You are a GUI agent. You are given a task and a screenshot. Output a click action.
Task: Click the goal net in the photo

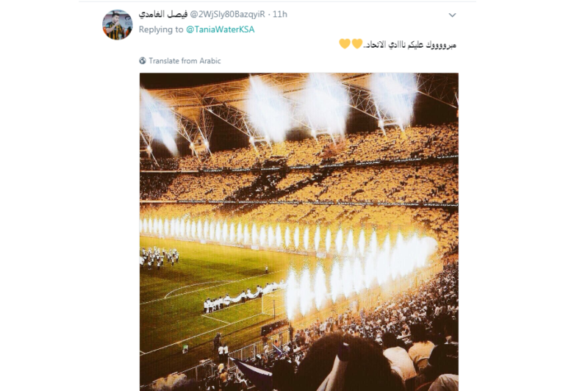tap(273, 302)
